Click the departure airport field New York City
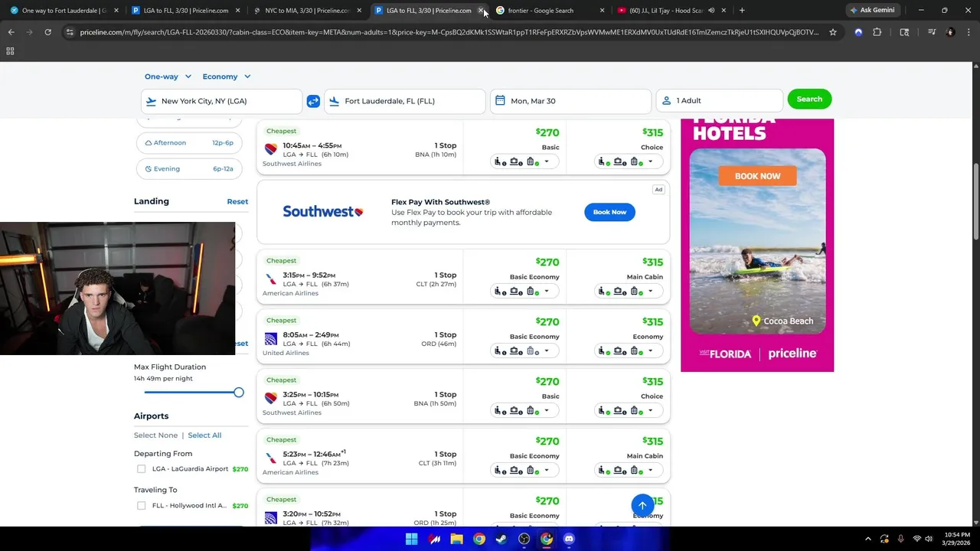980x551 pixels. click(222, 101)
